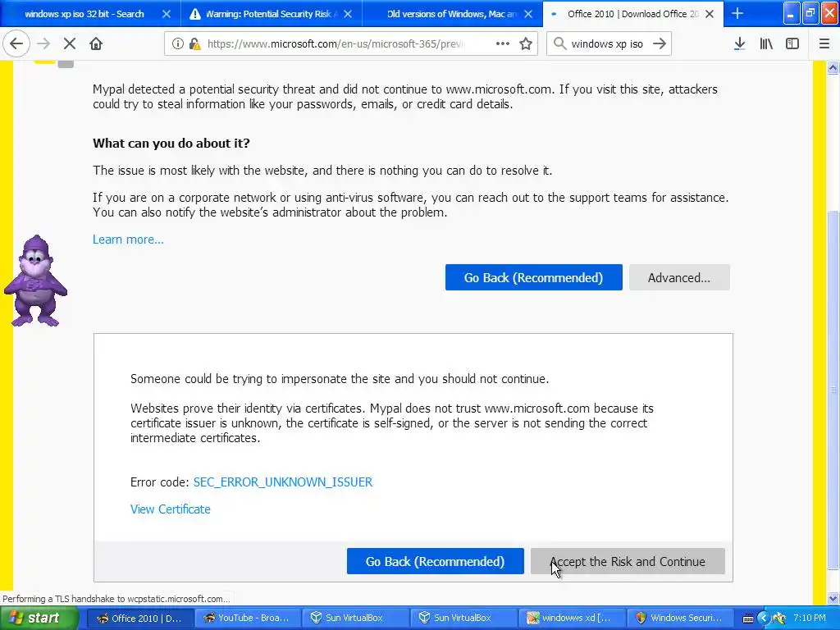Switch to windows xp iso 32 bit tab
Viewport: 840px width, 630px height.
coord(84,14)
